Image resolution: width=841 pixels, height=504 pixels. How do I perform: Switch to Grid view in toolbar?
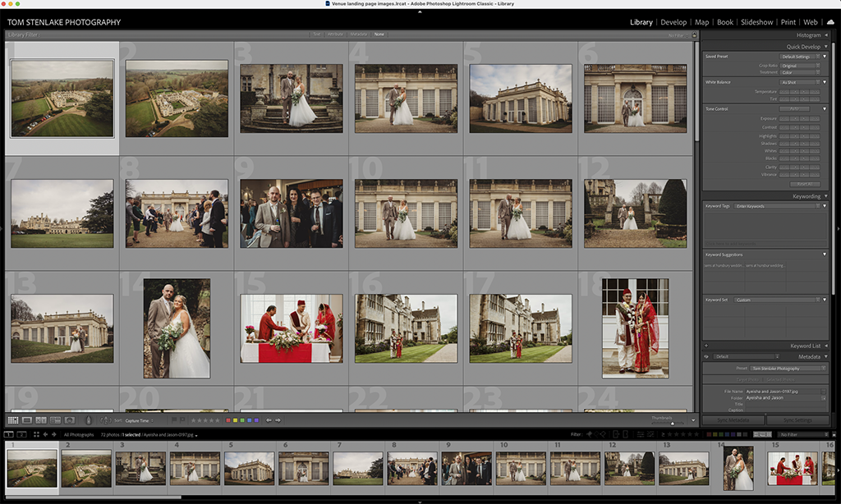(13, 420)
